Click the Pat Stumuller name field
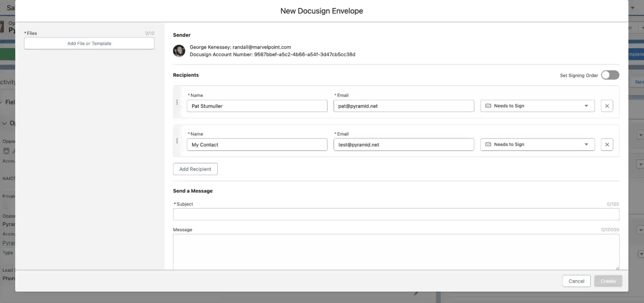The height and width of the screenshot is (303, 644). pos(257,106)
